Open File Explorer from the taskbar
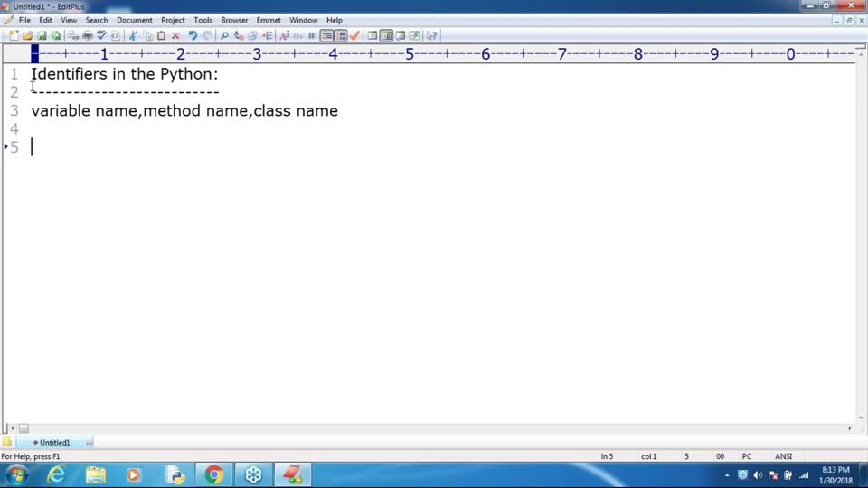The height and width of the screenshot is (488, 868). 95,475
